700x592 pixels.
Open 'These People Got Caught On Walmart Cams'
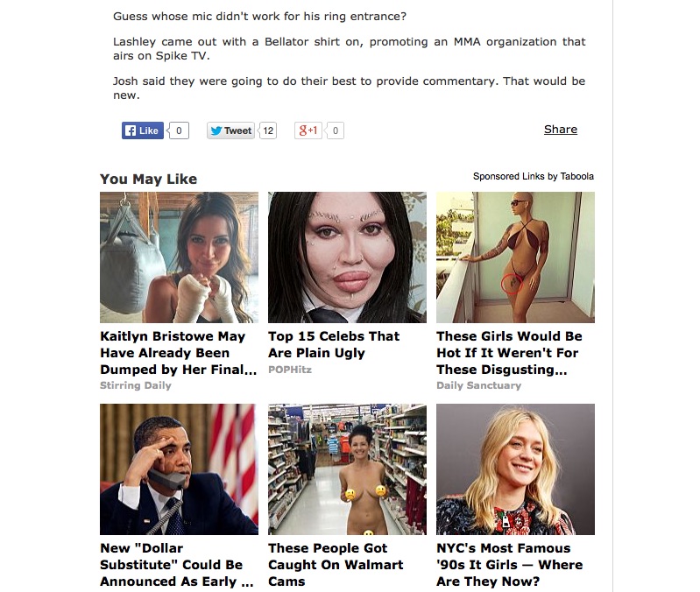point(336,565)
